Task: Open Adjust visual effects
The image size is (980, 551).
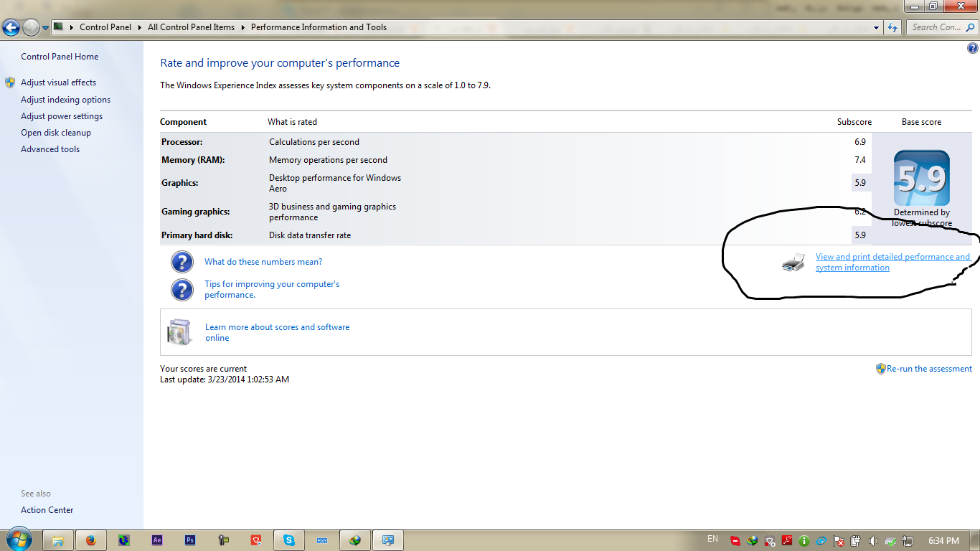Action: [x=58, y=83]
